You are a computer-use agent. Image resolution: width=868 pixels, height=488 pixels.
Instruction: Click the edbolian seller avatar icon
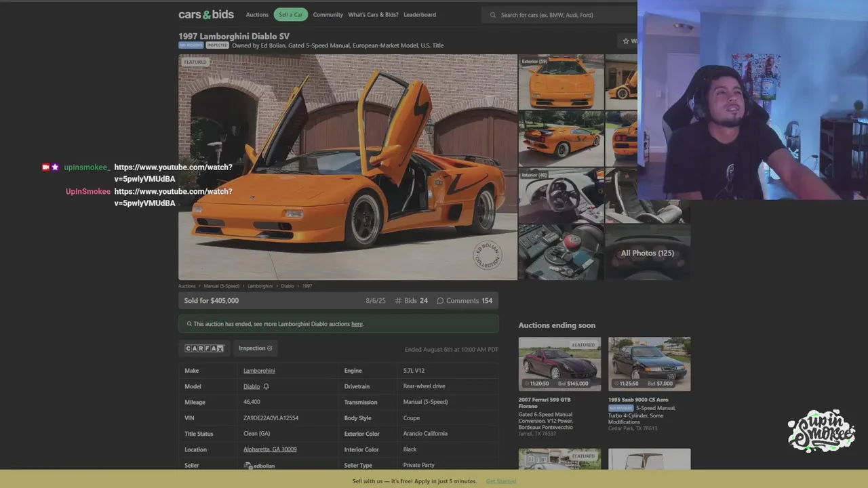coord(248,466)
